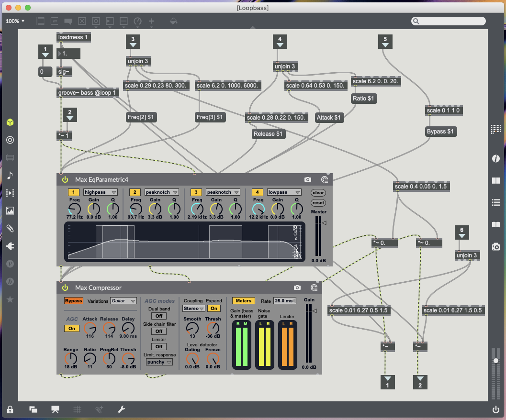Open the audio files note icon
506x420 pixels.
point(10,176)
